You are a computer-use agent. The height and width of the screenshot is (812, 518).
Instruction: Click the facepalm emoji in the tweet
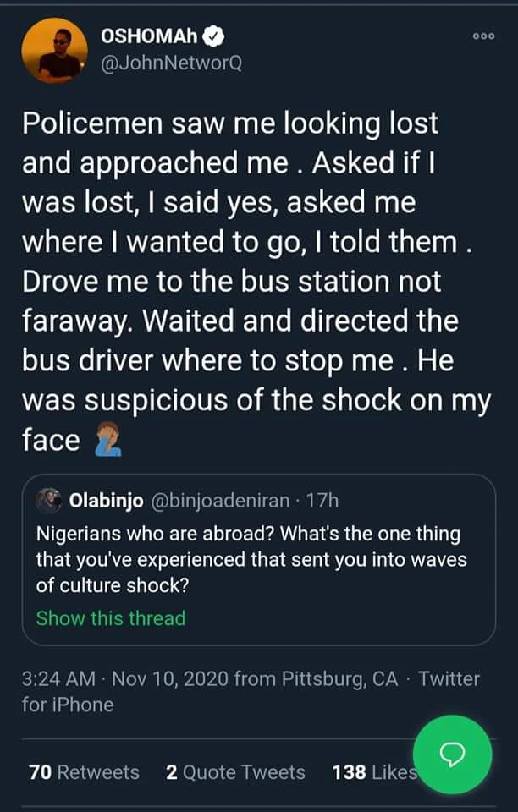tap(107, 440)
